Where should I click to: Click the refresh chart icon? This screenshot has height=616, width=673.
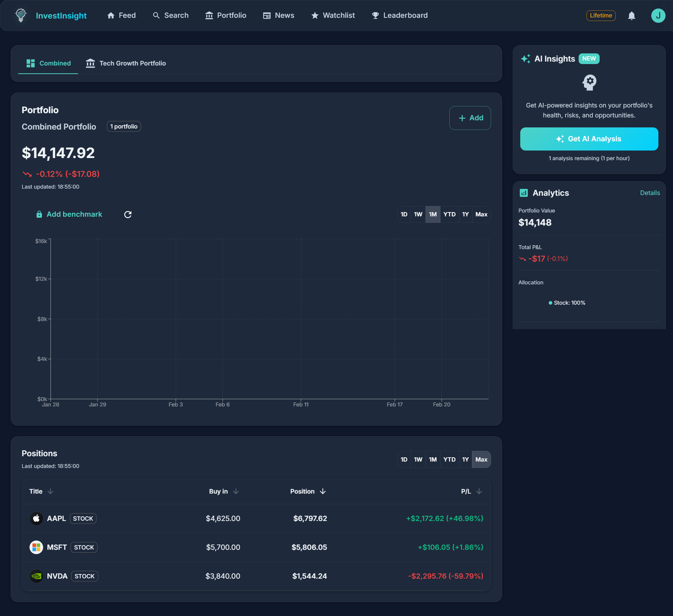click(x=128, y=215)
